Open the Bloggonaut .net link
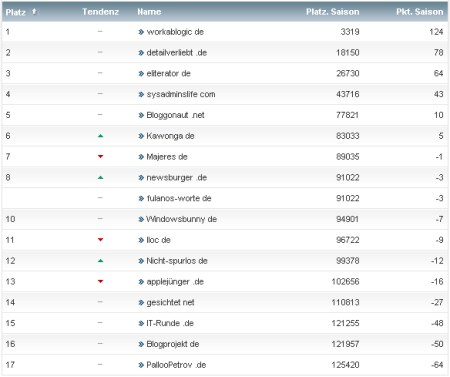 coord(175,115)
